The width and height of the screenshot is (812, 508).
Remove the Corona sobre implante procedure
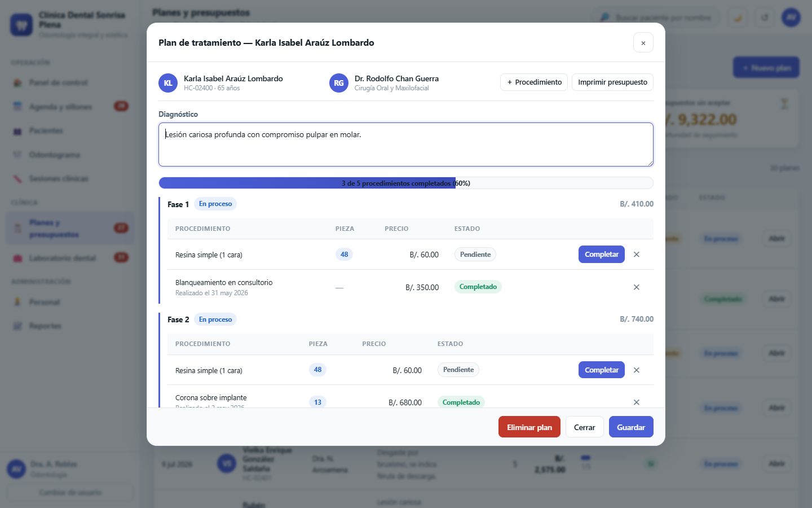coord(637,402)
